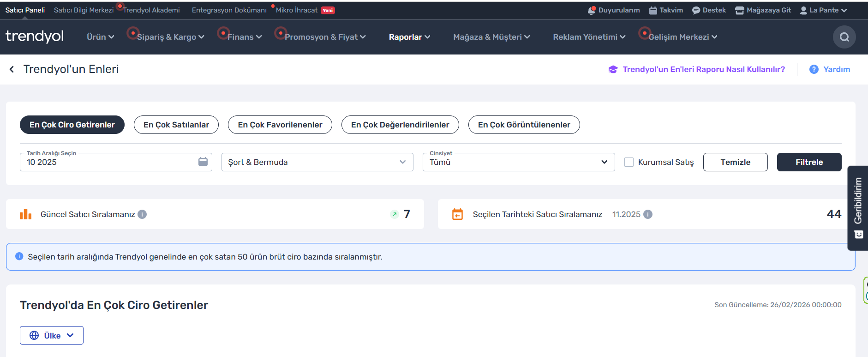Open the search magnifier icon
Viewport: 868px width, 357px height.
coord(844,37)
